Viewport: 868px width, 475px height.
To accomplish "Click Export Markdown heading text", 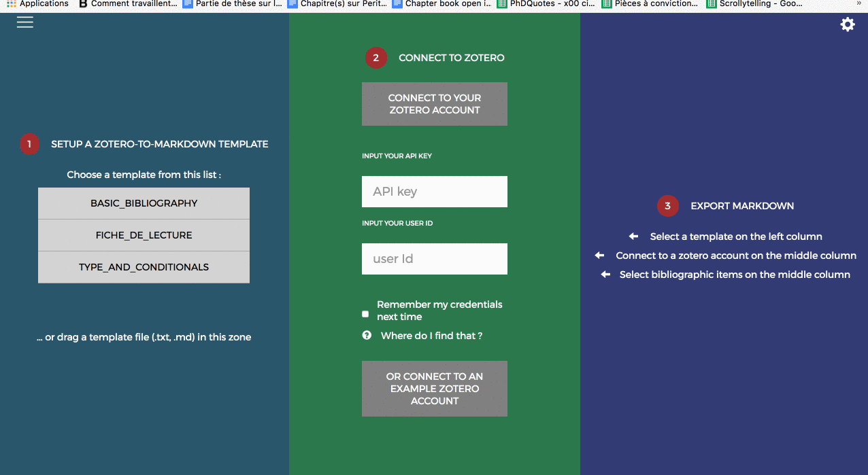I will (742, 206).
